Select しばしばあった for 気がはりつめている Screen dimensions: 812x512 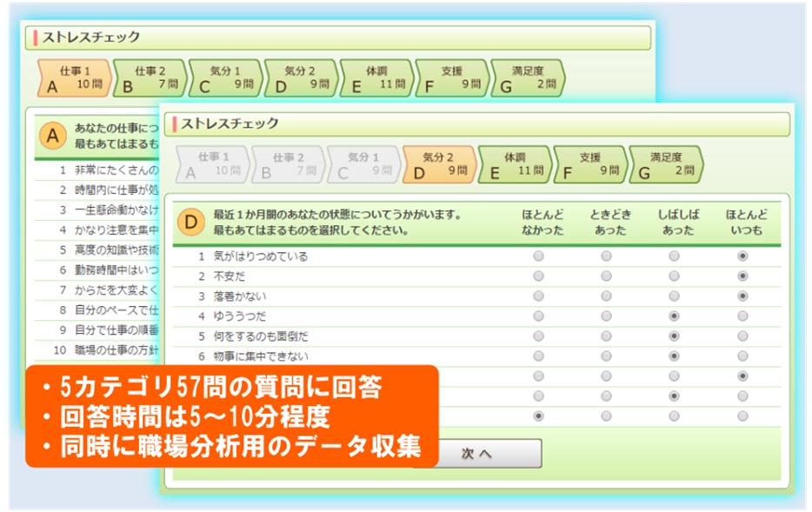click(674, 256)
